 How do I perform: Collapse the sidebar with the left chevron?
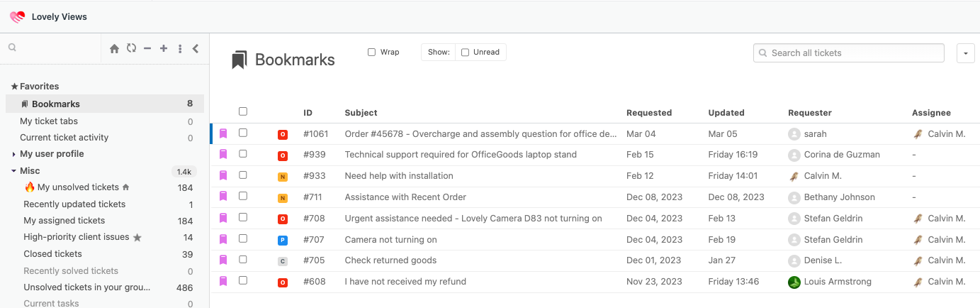pyautogui.click(x=196, y=49)
